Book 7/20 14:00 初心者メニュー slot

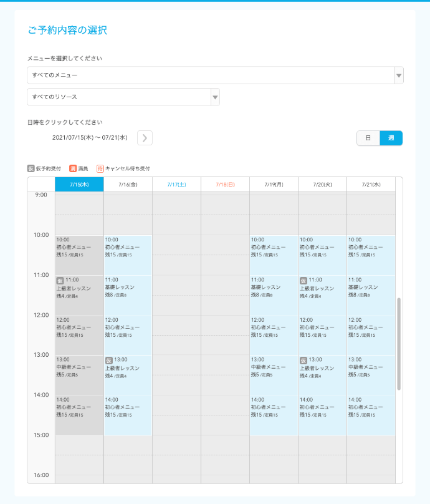(x=322, y=415)
